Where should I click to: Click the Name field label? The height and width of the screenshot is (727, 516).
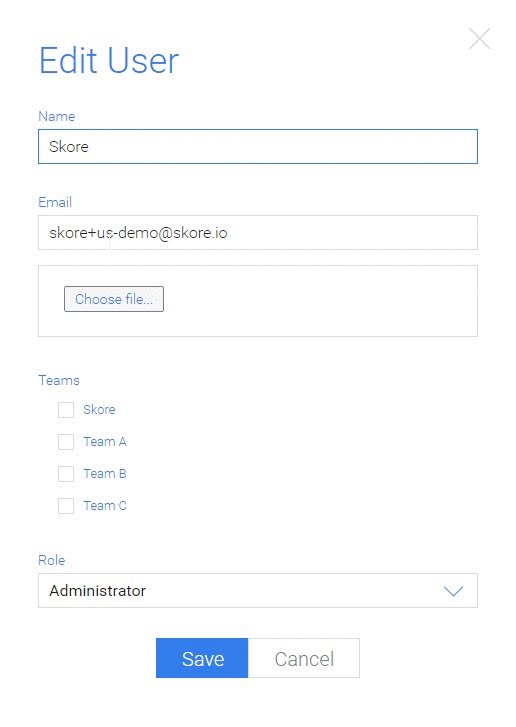click(57, 116)
